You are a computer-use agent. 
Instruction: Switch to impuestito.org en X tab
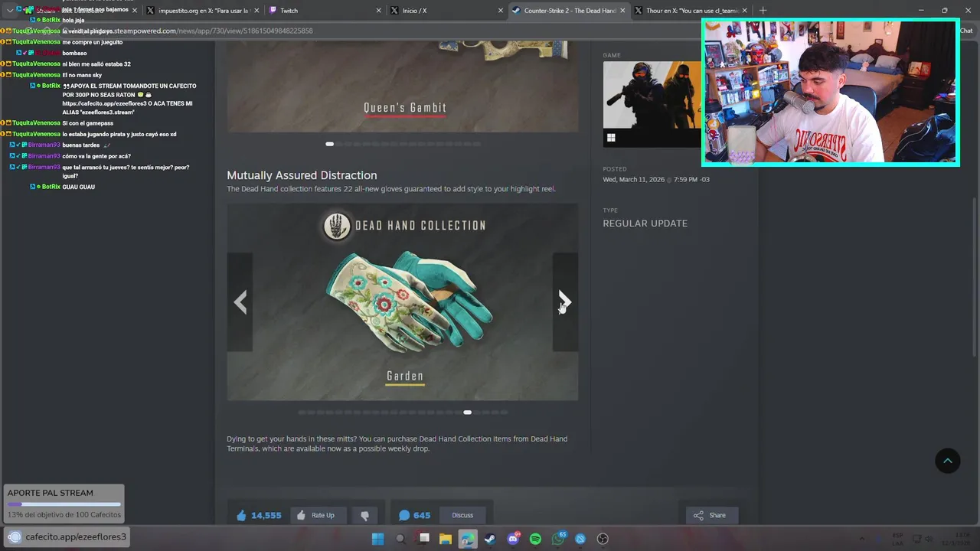202,11
